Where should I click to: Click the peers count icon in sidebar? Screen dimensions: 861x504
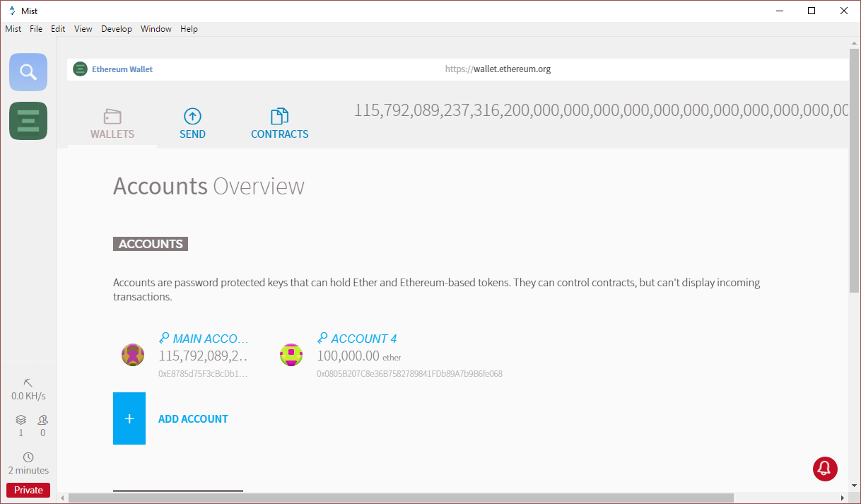pyautogui.click(x=42, y=420)
